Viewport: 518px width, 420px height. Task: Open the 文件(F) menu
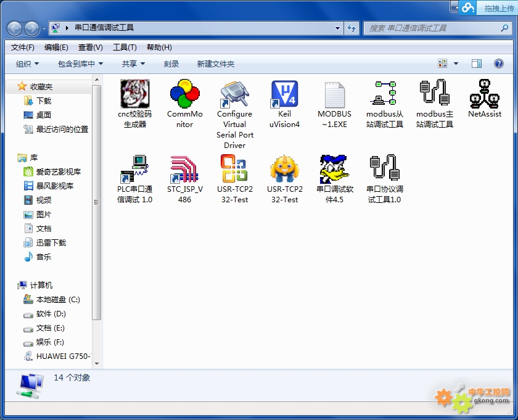point(22,47)
